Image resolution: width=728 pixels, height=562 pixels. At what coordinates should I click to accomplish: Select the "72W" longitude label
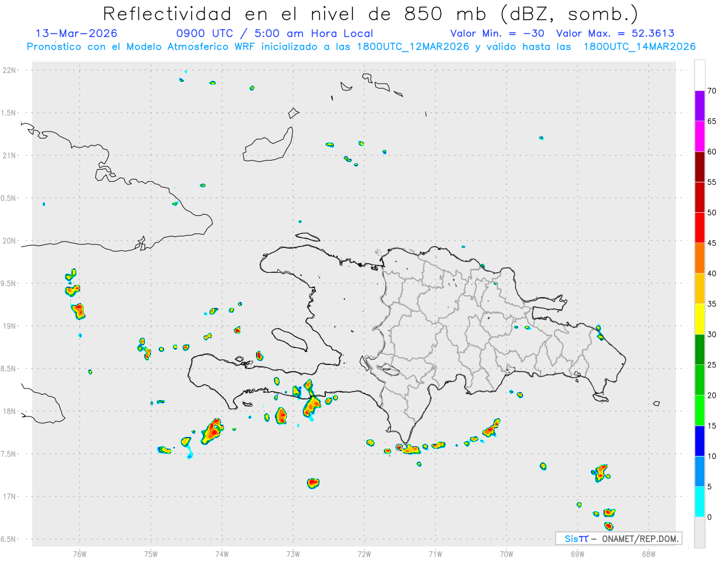pos(364,554)
